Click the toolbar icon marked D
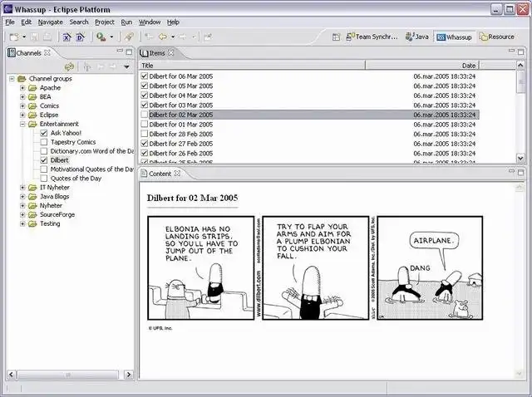 coord(81,37)
